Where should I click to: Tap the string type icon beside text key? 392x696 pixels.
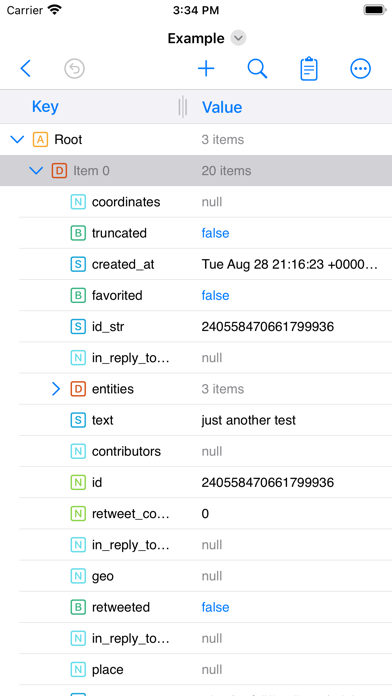[x=78, y=420]
